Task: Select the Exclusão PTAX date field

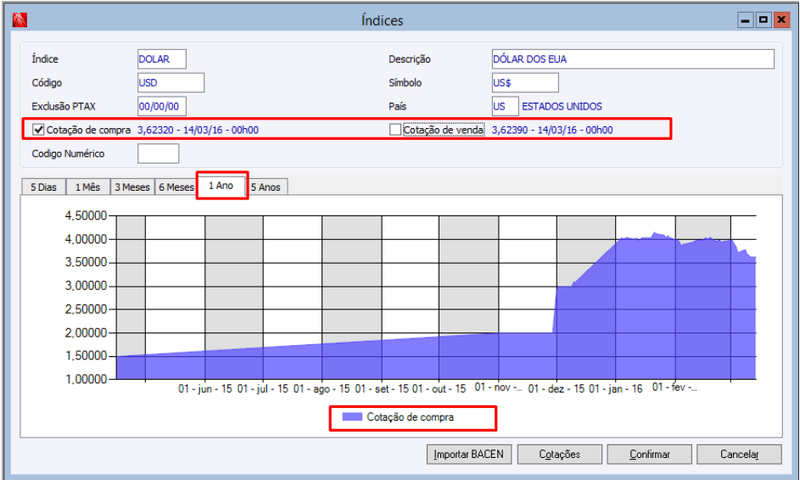Action: coord(162,106)
